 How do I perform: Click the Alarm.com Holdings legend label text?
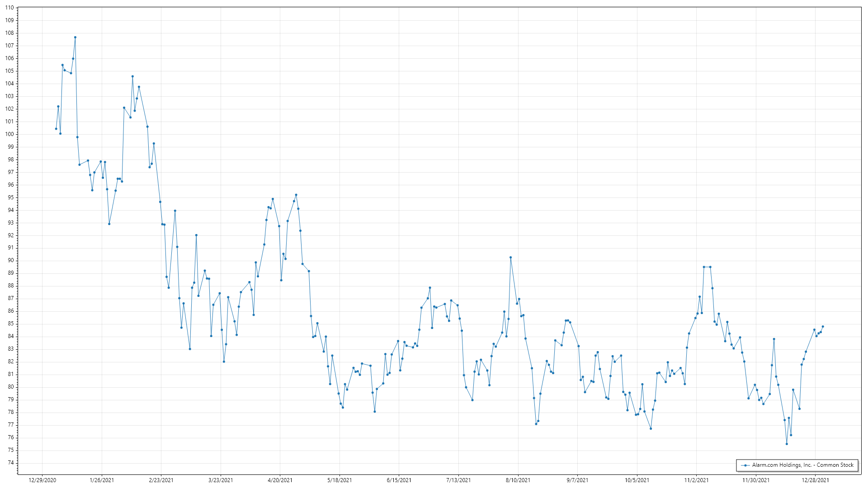[x=803, y=465]
